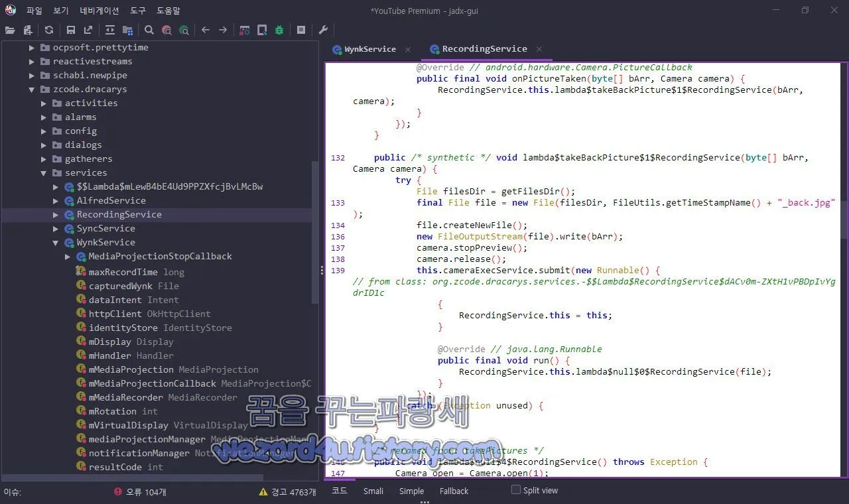The height and width of the screenshot is (504, 849).
Task: Click the class icon of AlfredService
Action: (69, 201)
